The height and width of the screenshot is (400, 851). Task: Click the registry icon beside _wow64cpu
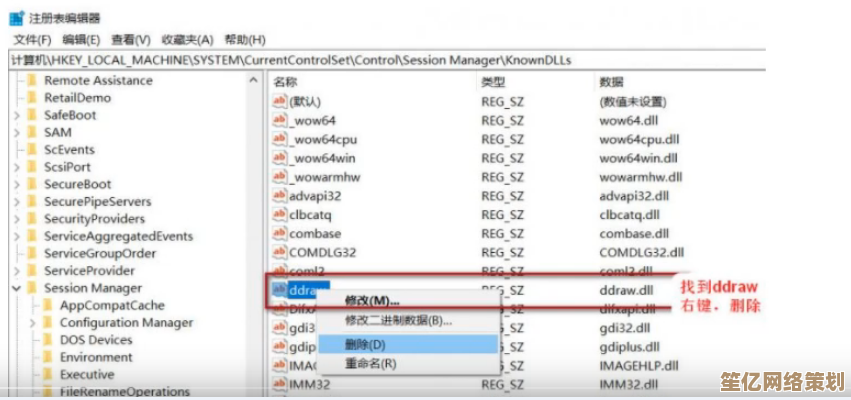click(x=280, y=139)
